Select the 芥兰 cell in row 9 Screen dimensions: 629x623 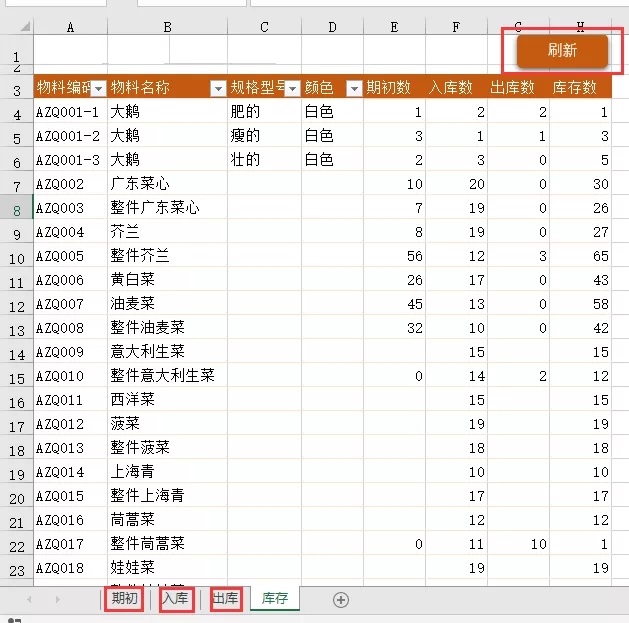tap(167, 231)
